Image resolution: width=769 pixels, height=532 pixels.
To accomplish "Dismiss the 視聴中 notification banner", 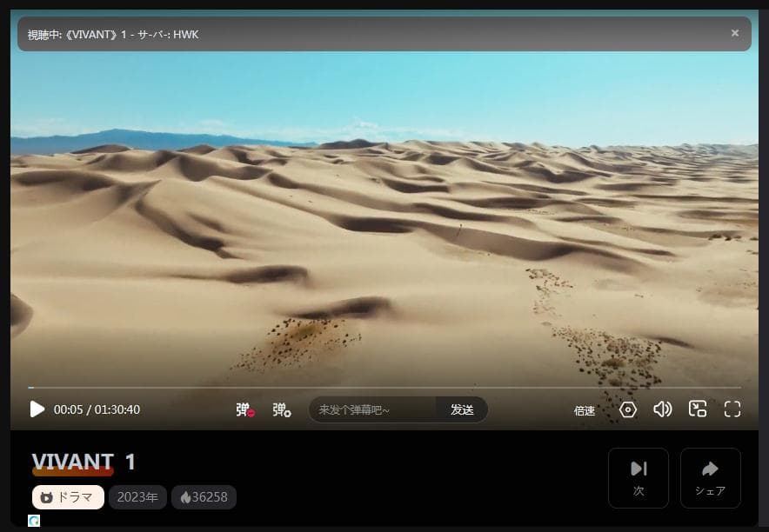I will pyautogui.click(x=735, y=33).
